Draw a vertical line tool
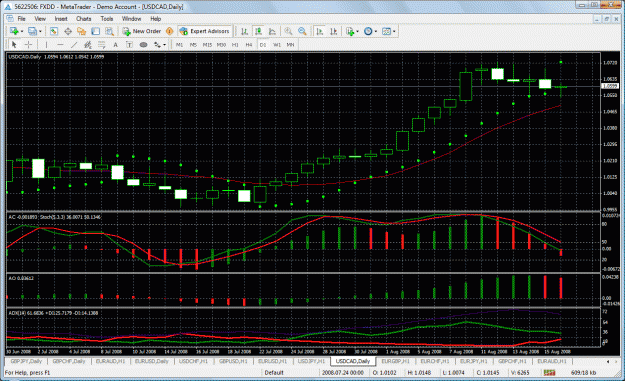 46,45
